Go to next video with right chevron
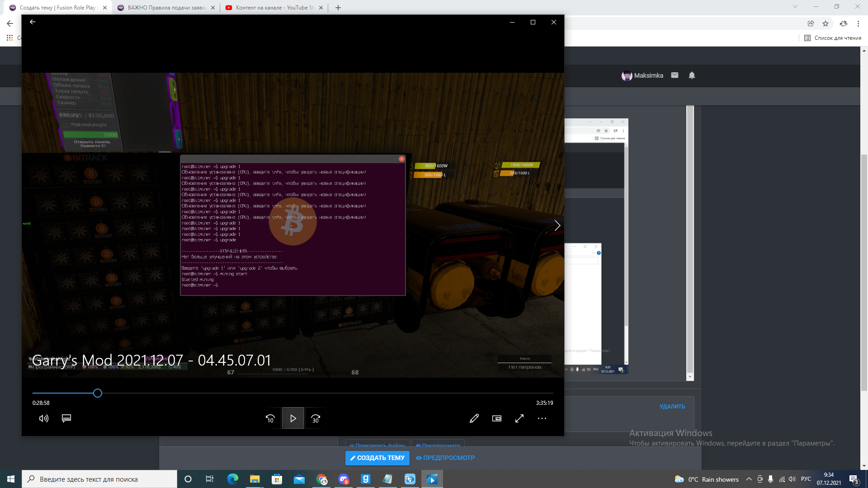Image resolution: width=868 pixels, height=488 pixels. click(x=557, y=225)
